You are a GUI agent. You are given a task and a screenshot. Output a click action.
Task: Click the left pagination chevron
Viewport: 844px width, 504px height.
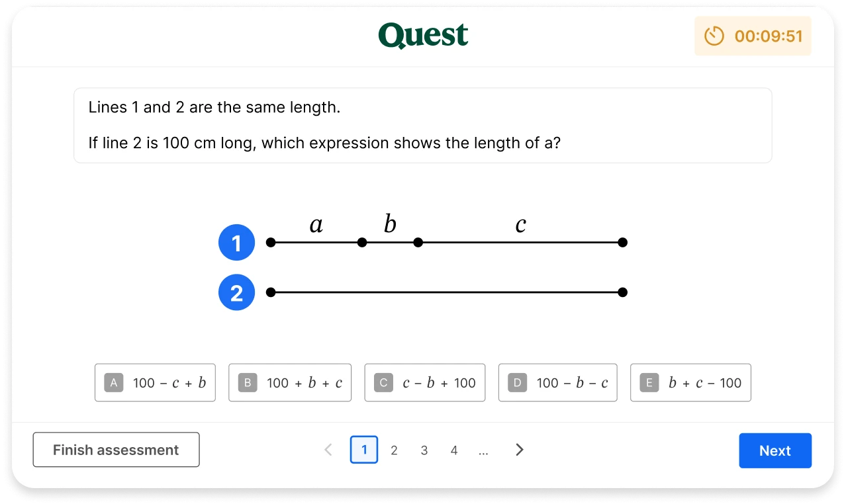[328, 449]
